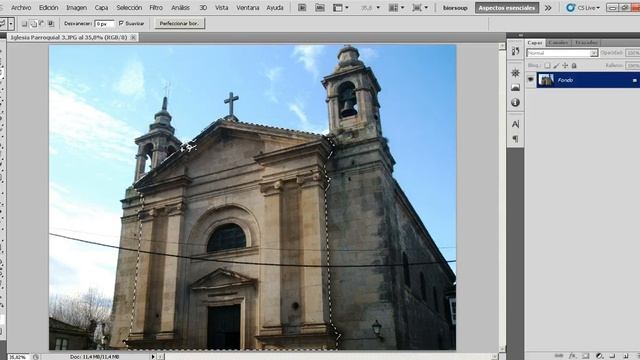640x360 pixels.
Task: Open the arrange documents dropdown
Action: coord(396,7)
